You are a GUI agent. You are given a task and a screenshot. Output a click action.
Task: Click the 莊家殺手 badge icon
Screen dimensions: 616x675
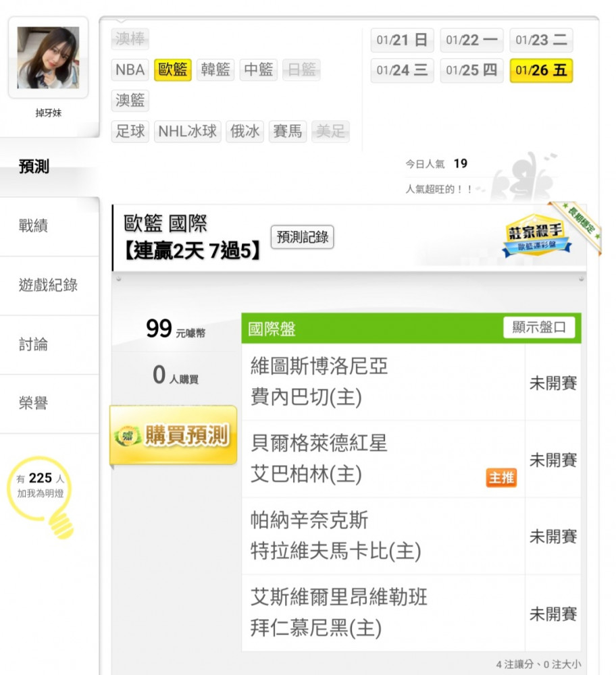[537, 236]
